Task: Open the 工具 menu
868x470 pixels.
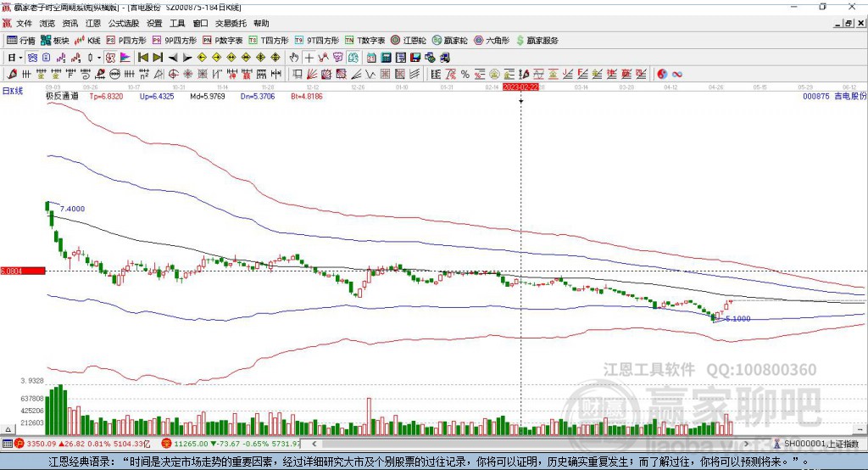Action: coord(177,23)
